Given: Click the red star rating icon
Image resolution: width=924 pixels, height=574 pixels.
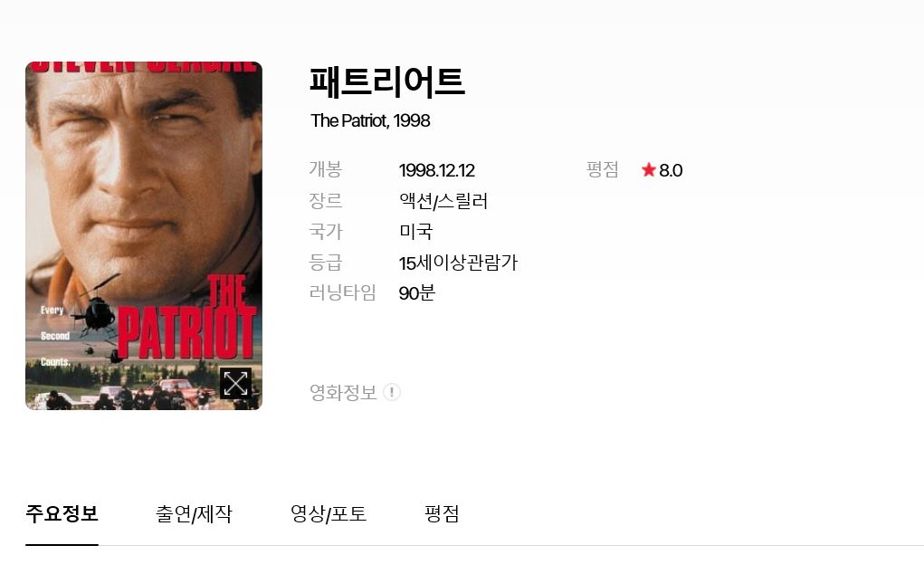Looking at the screenshot, I should tap(648, 169).
